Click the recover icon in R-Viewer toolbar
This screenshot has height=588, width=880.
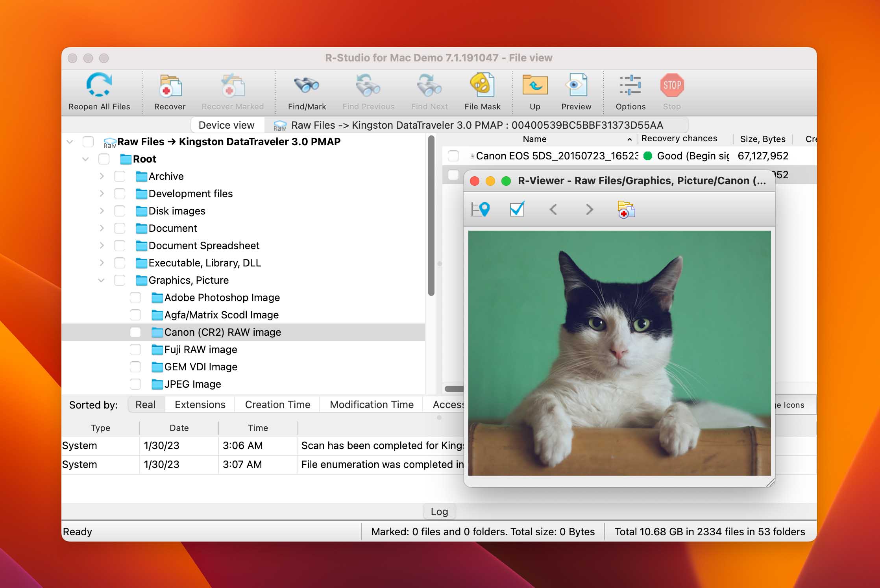(x=626, y=209)
